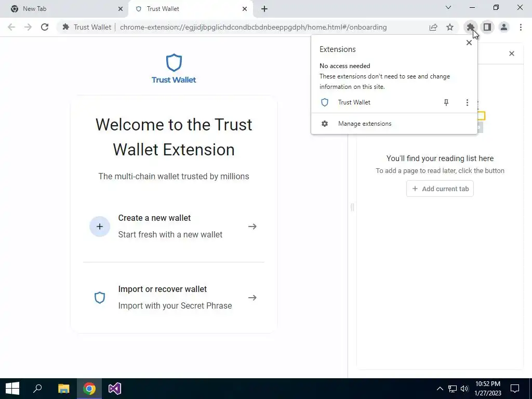Pin the Trust Wallet extension
This screenshot has width=532, height=399.
pyautogui.click(x=446, y=102)
